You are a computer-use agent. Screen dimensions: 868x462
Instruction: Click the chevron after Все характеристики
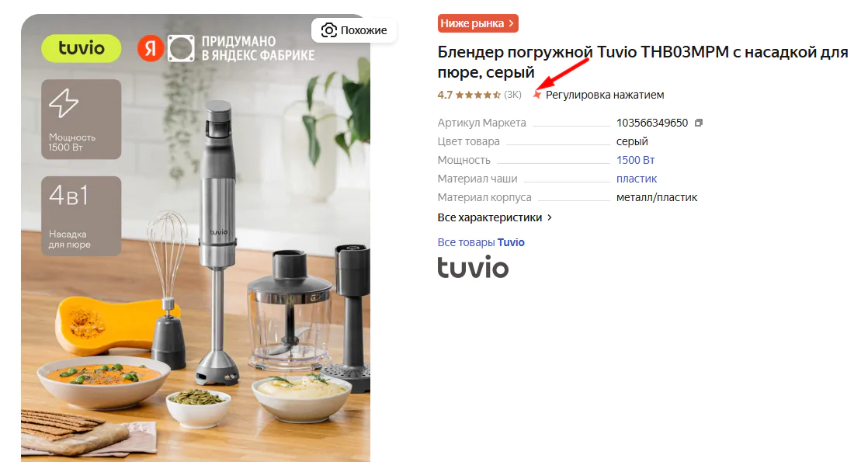[549, 217]
